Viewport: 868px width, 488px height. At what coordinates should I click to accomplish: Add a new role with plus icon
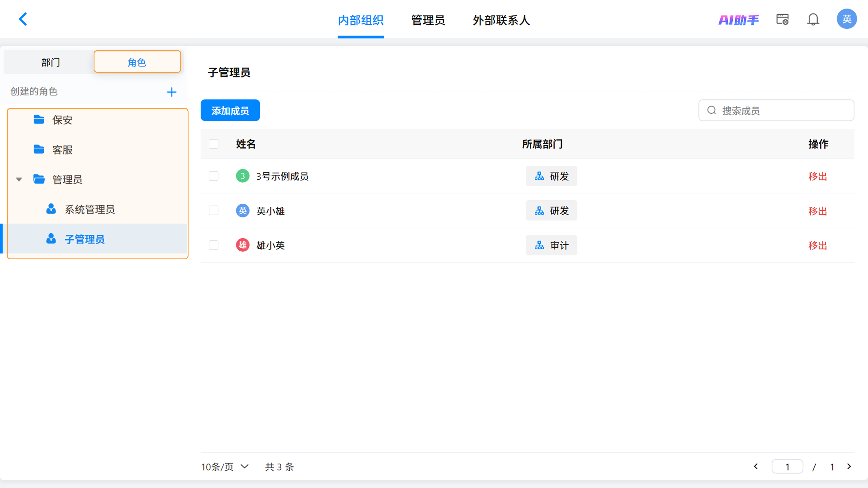[172, 92]
